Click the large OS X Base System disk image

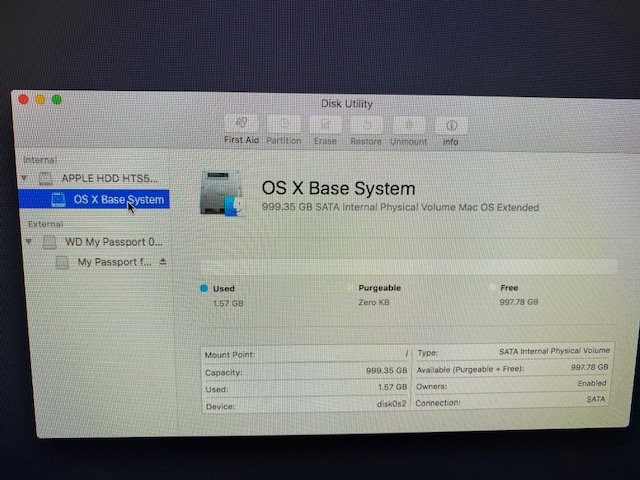coord(222,193)
